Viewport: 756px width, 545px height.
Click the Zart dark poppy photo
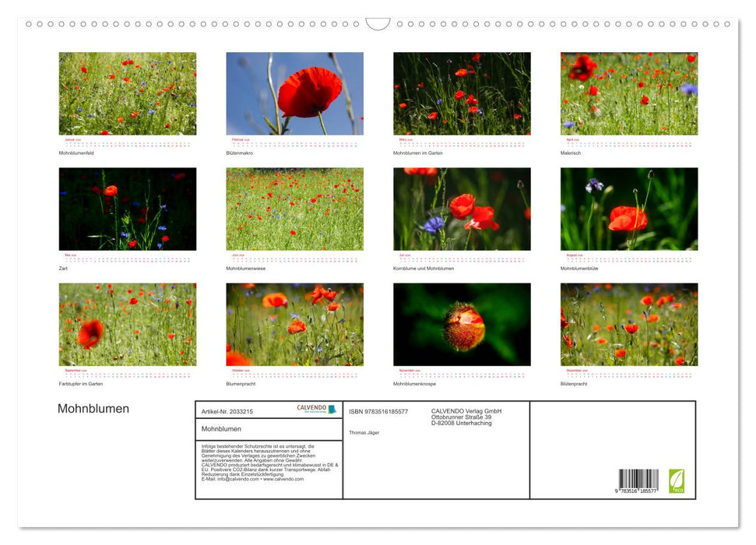[128, 209]
